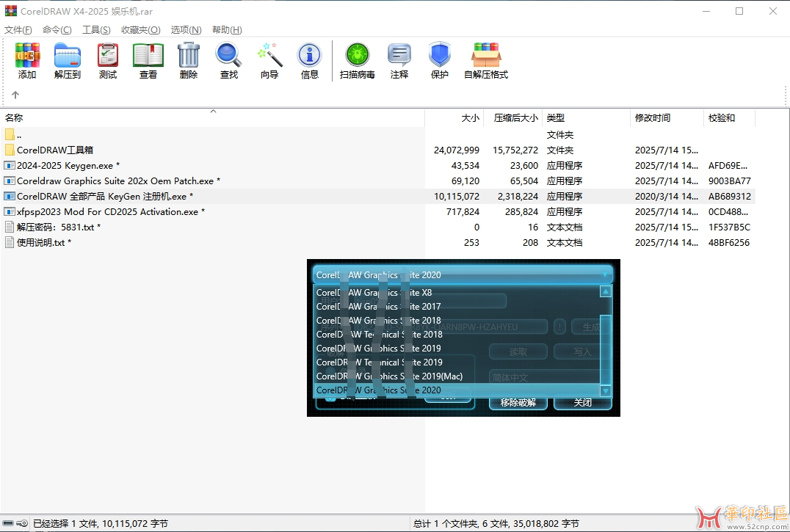
Task: Click the parent folder '..' icon
Action: coord(9,134)
